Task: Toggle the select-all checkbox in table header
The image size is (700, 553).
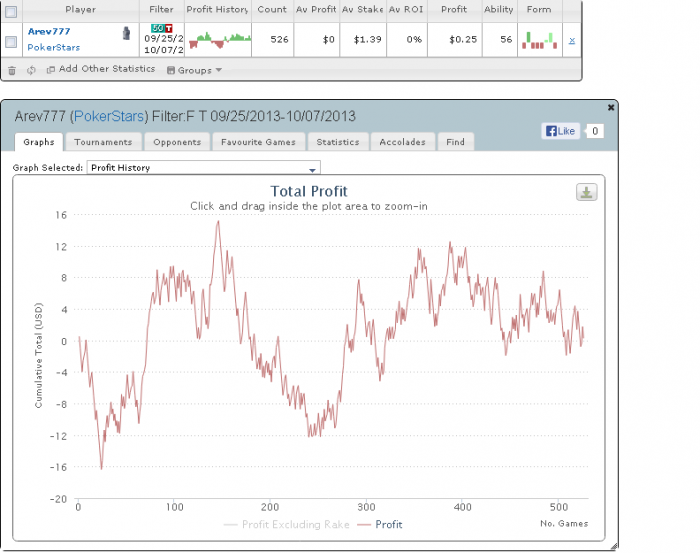Action: click(x=11, y=12)
